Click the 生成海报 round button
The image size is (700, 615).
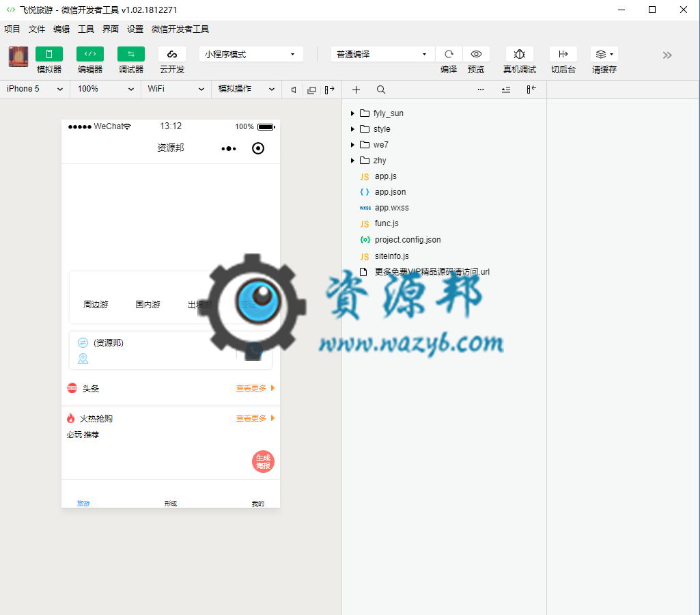pos(263,462)
